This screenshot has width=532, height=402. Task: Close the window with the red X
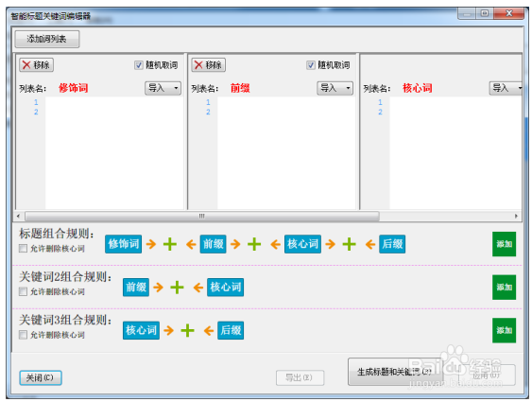509,13
